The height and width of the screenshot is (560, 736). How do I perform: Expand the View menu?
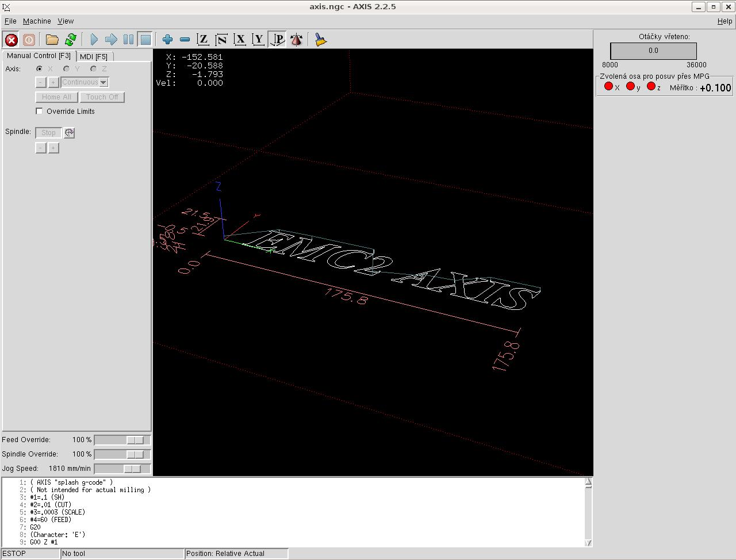point(66,21)
